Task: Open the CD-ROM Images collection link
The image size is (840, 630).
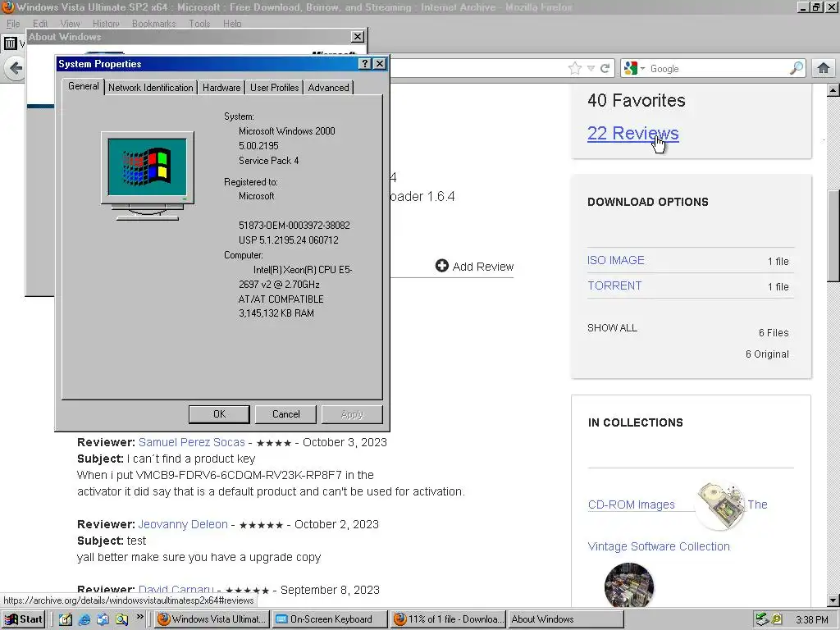Action: pyautogui.click(x=631, y=504)
